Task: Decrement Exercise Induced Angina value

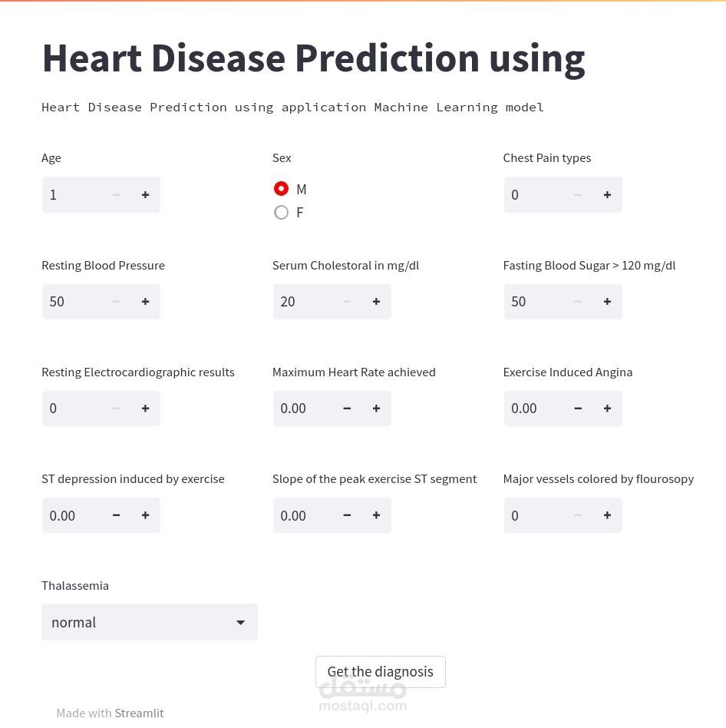Action: click(578, 409)
